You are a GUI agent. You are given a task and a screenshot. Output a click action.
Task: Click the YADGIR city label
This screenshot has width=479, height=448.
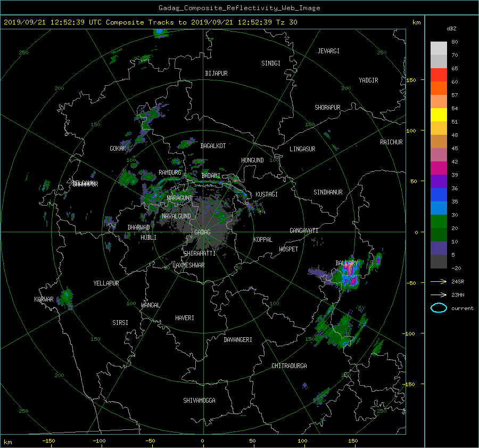click(x=368, y=80)
